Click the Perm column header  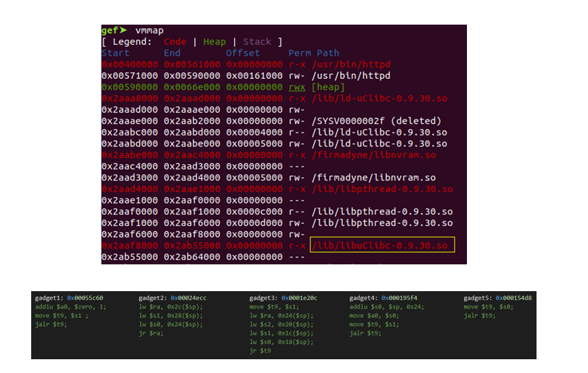(299, 53)
